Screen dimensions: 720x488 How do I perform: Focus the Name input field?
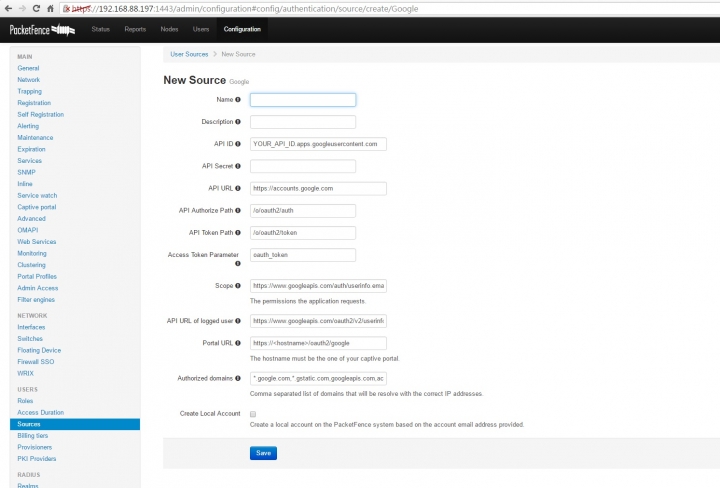[303, 100]
